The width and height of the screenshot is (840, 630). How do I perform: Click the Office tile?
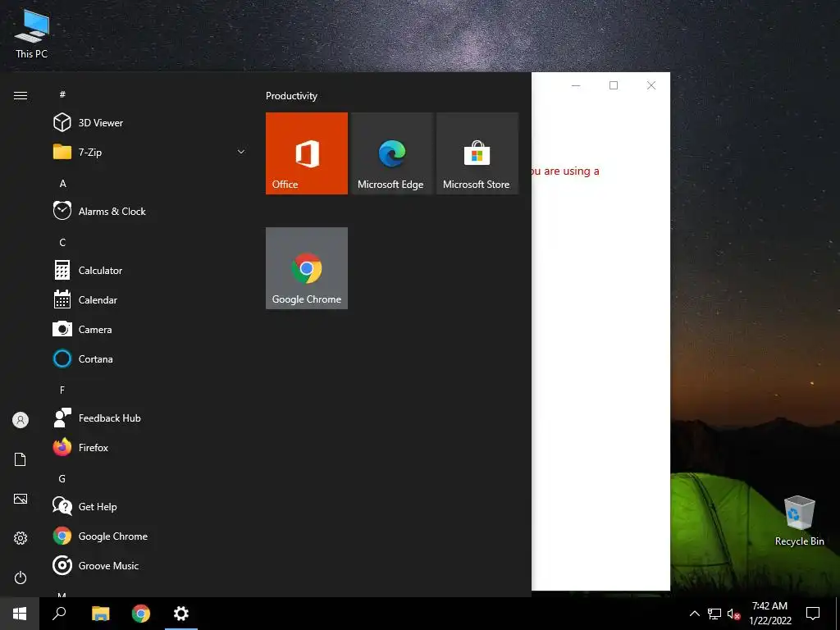coord(307,153)
